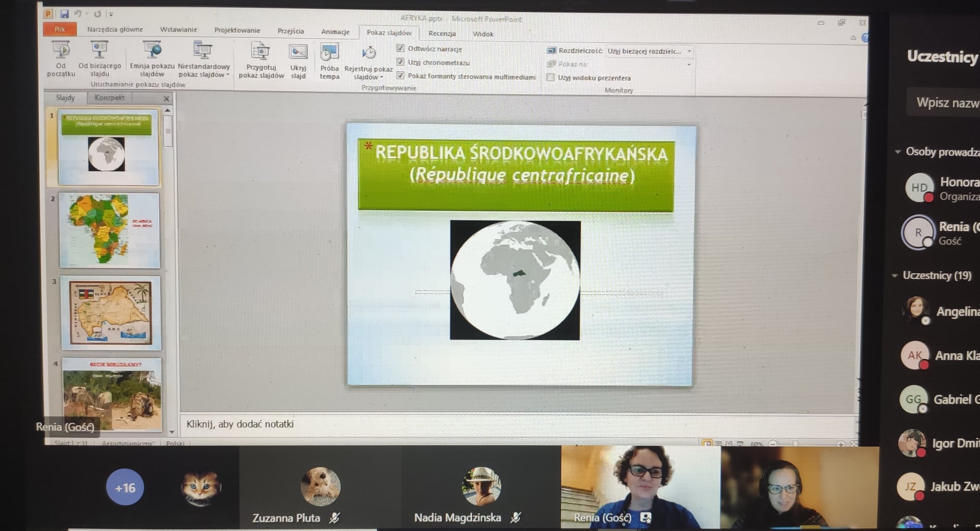980x531 pixels.
Task: Start slideshow with Od początku icon
Action: point(61,51)
